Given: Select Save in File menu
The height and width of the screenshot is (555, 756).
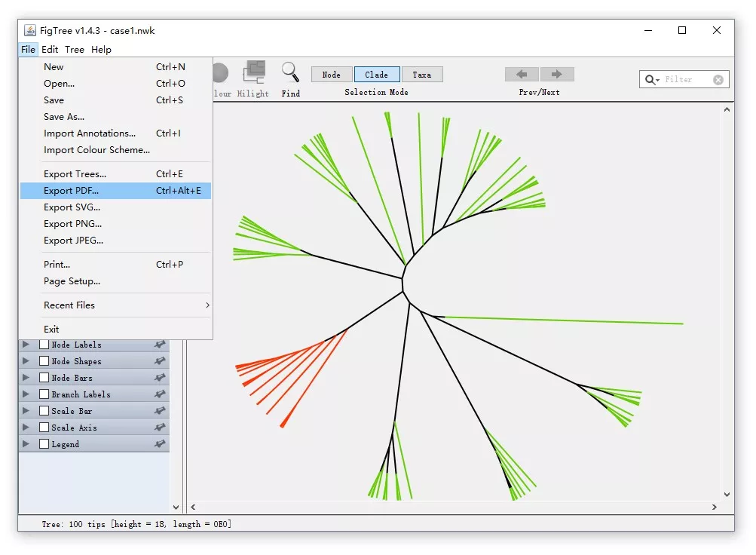Looking at the screenshot, I should click(x=116, y=100).
